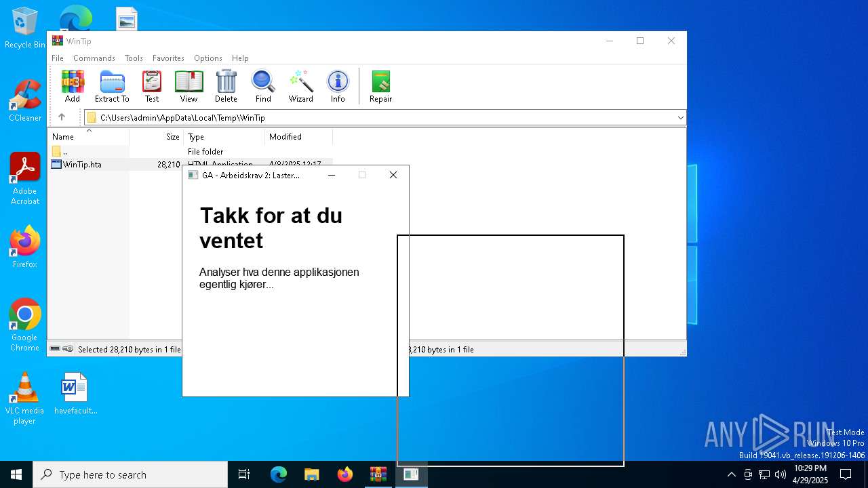Click the 'Takk for at du ventet' heading

point(271,228)
